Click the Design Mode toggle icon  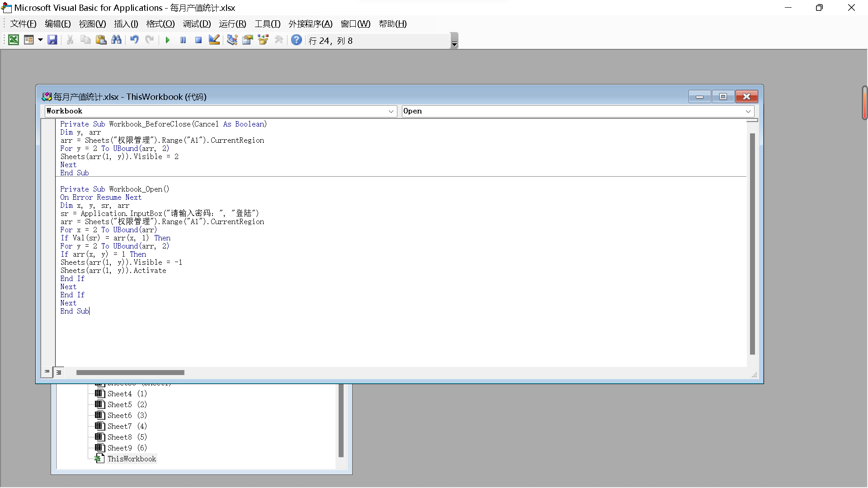click(x=214, y=41)
